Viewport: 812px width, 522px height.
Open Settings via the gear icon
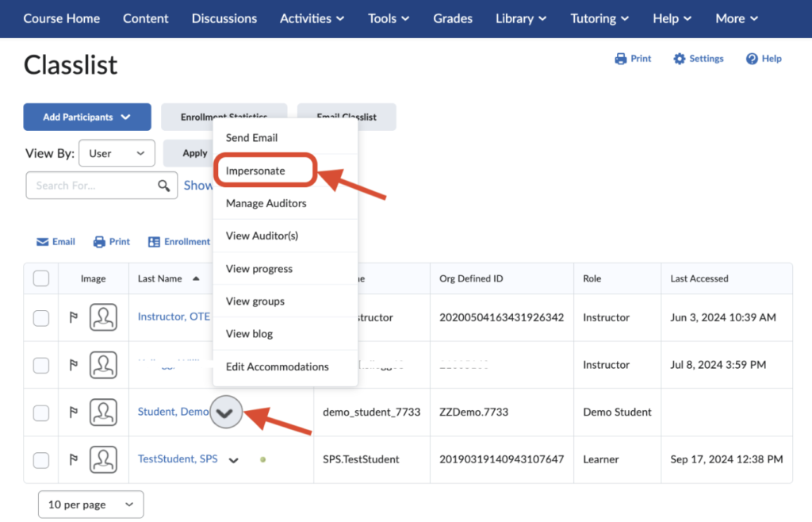(x=679, y=59)
